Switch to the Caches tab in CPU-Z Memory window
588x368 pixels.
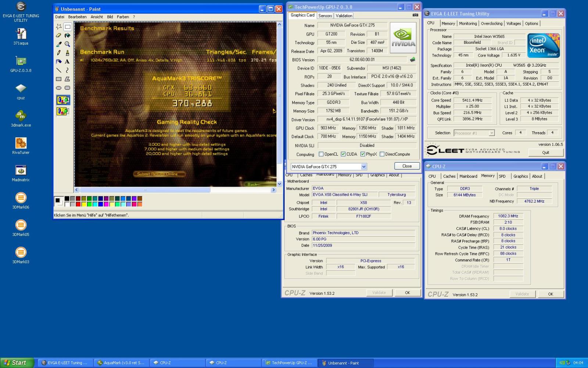click(x=449, y=176)
